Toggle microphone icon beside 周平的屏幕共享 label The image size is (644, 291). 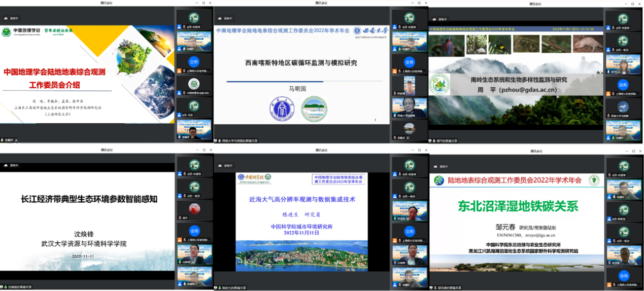pyautogui.click(x=433, y=140)
